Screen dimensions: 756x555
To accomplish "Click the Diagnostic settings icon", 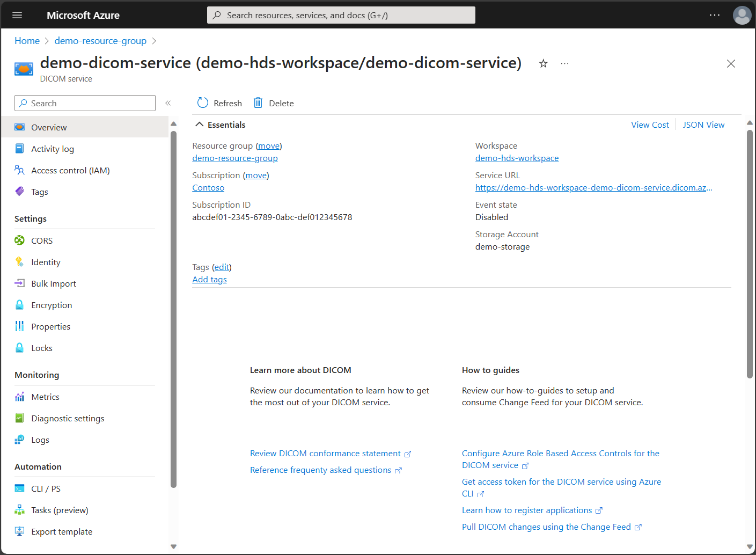I will pos(19,418).
